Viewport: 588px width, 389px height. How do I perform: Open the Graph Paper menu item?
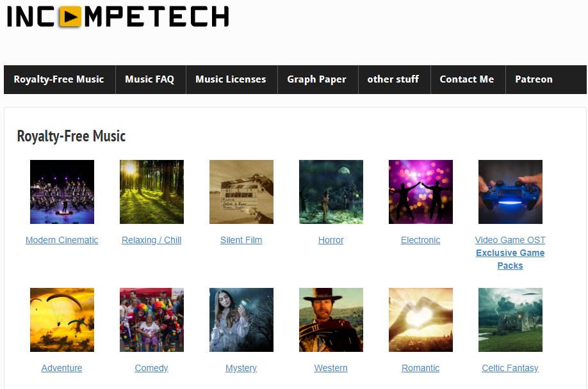[316, 79]
